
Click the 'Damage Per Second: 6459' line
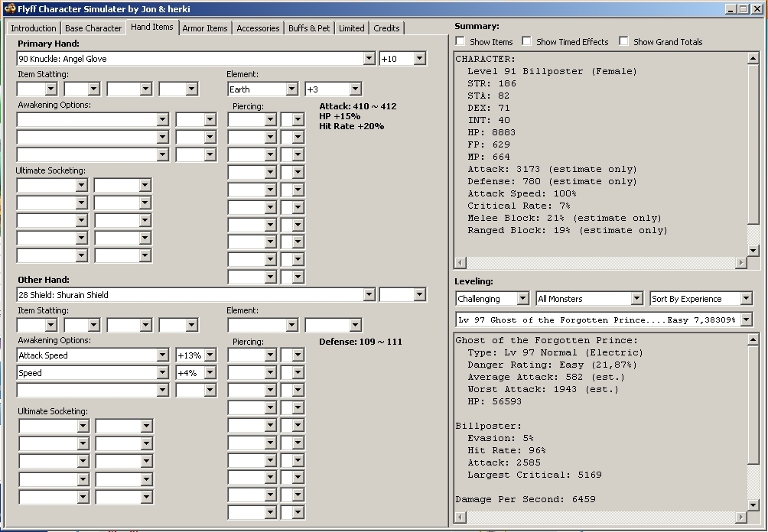coord(526,500)
